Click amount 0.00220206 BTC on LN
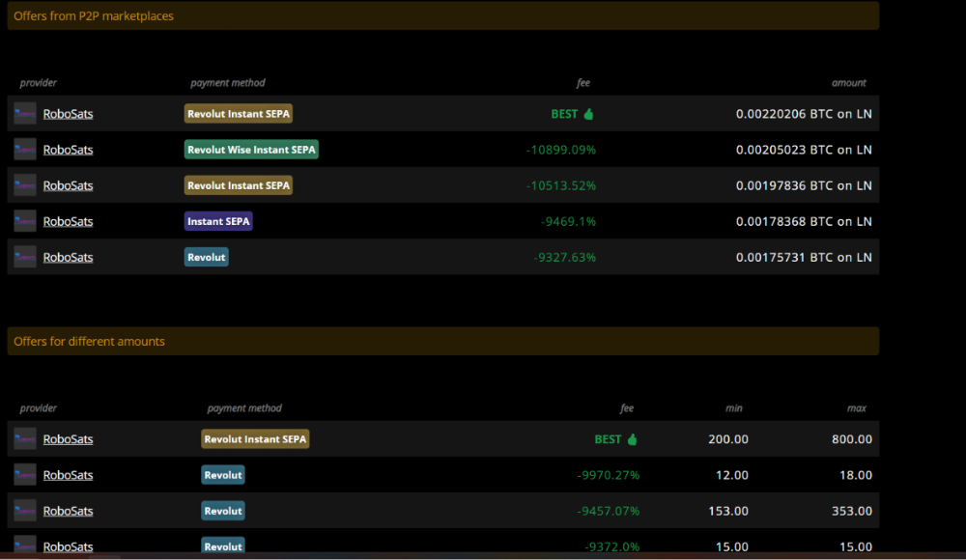The image size is (966, 560). [x=804, y=114]
